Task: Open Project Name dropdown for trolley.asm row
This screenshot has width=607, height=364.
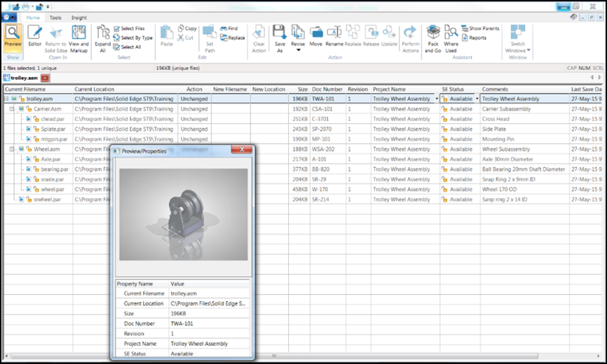Action: 437,99
